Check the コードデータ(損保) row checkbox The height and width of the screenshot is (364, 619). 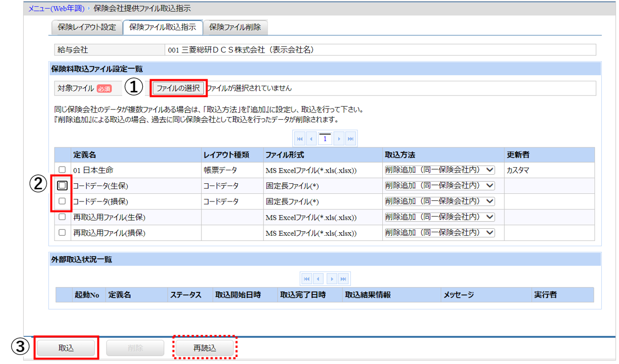62,201
